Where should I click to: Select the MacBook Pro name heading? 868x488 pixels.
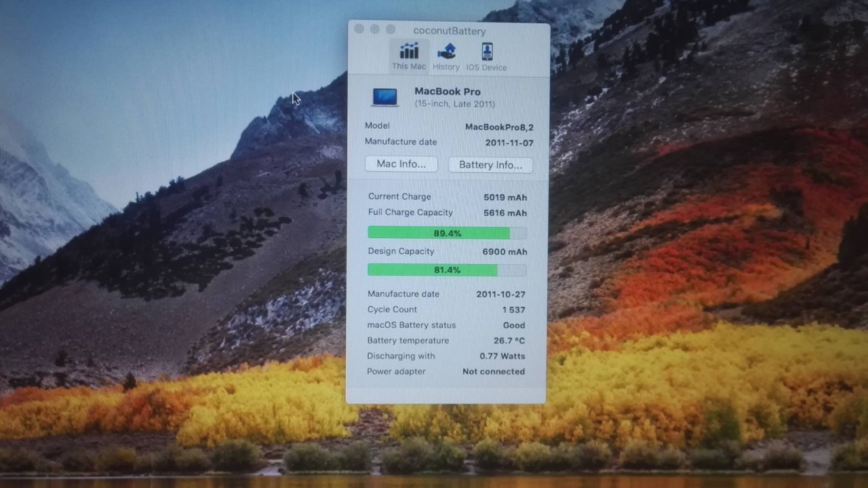pos(448,91)
